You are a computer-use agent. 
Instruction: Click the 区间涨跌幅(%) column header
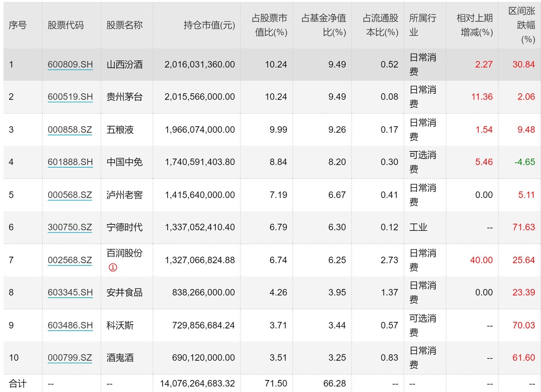[522, 25]
